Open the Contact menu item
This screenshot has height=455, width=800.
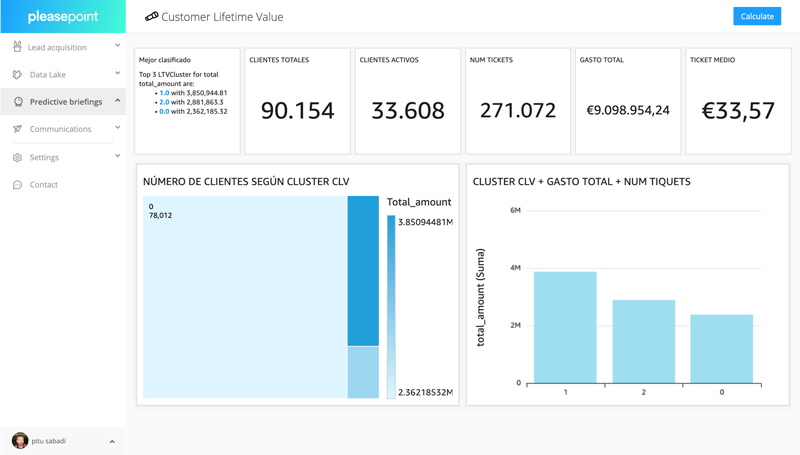click(x=44, y=185)
